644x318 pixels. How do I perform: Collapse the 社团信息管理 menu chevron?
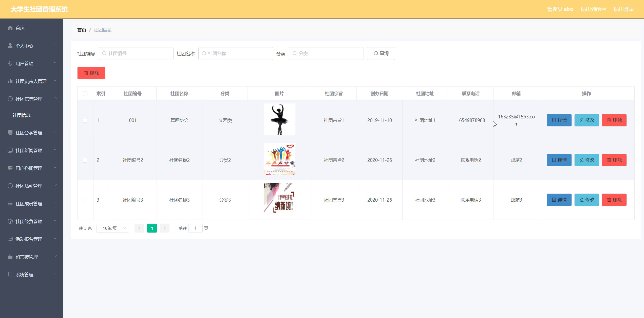point(55,98)
